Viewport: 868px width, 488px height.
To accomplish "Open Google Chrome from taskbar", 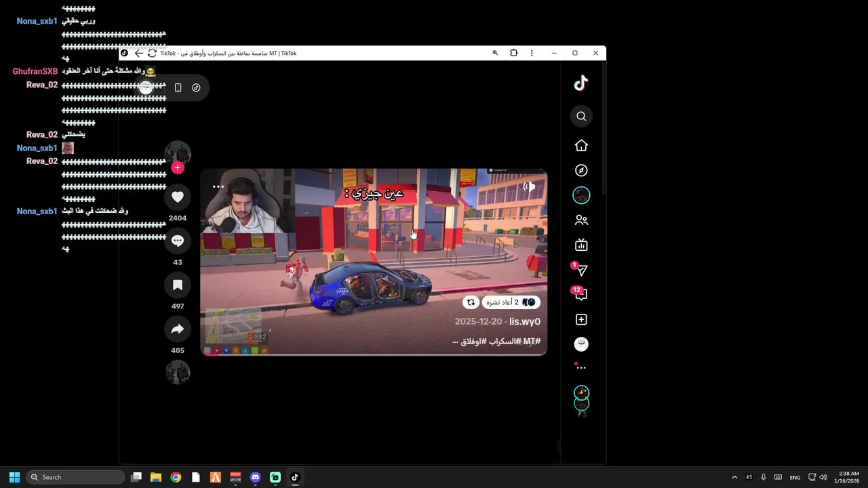I will click(176, 477).
